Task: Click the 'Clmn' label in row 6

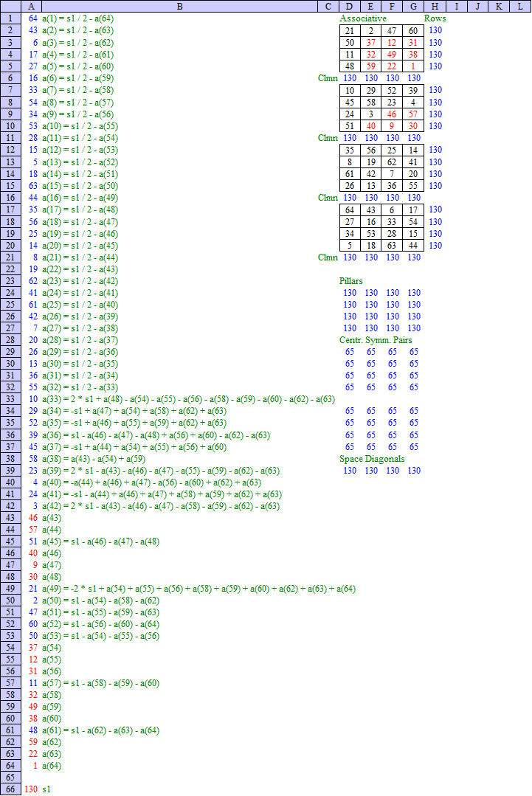Action: (328, 78)
